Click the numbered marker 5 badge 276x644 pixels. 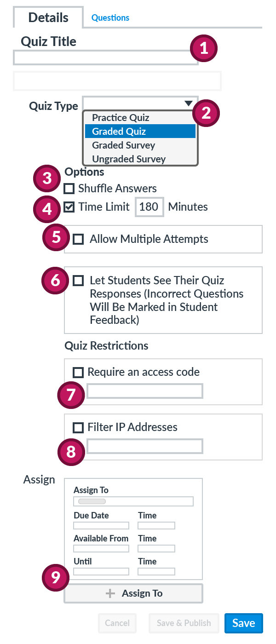pos(56,237)
